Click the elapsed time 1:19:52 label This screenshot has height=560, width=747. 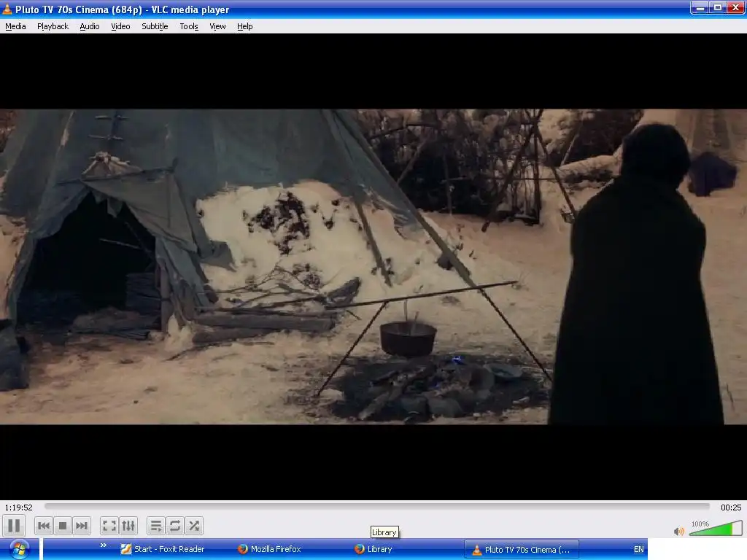pos(18,507)
